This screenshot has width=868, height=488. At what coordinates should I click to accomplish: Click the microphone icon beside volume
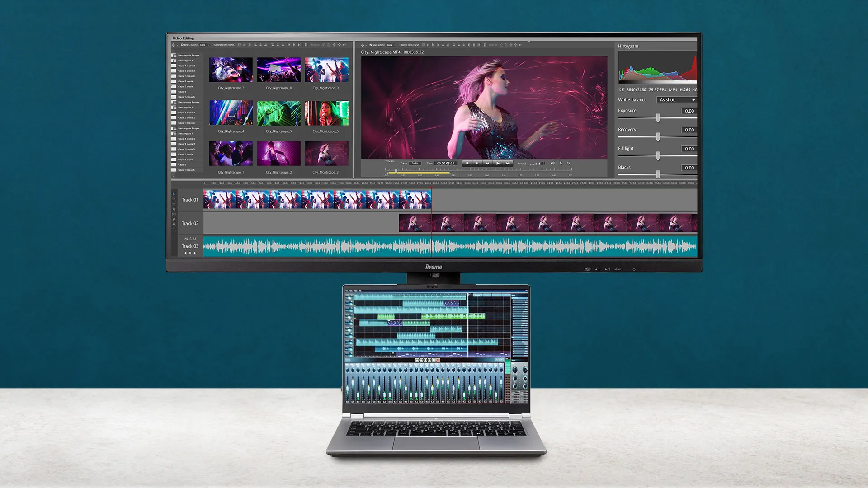561,164
